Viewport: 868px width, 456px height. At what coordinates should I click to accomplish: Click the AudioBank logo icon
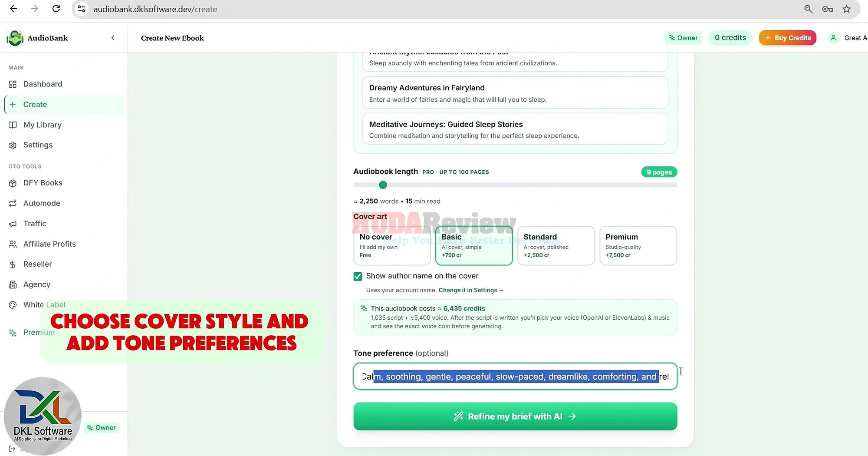tap(15, 38)
